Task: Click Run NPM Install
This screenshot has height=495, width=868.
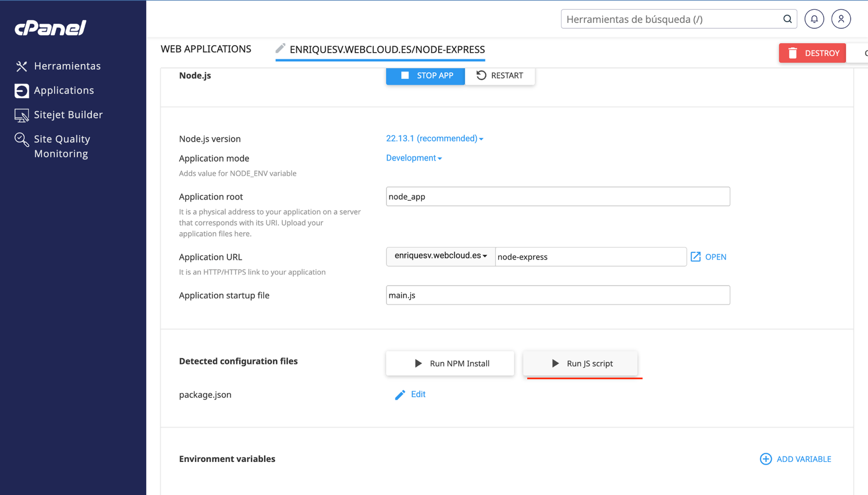Action: (450, 364)
